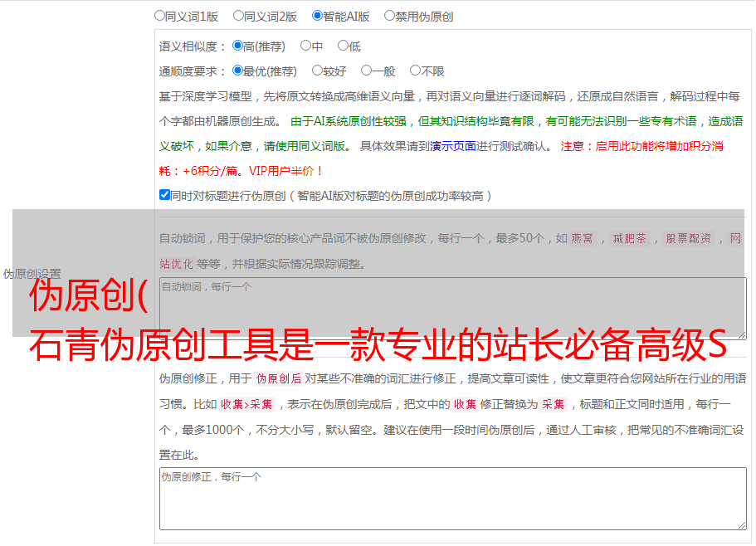Open the 演示页面 link
This screenshot has height=546, width=756.
[453, 146]
